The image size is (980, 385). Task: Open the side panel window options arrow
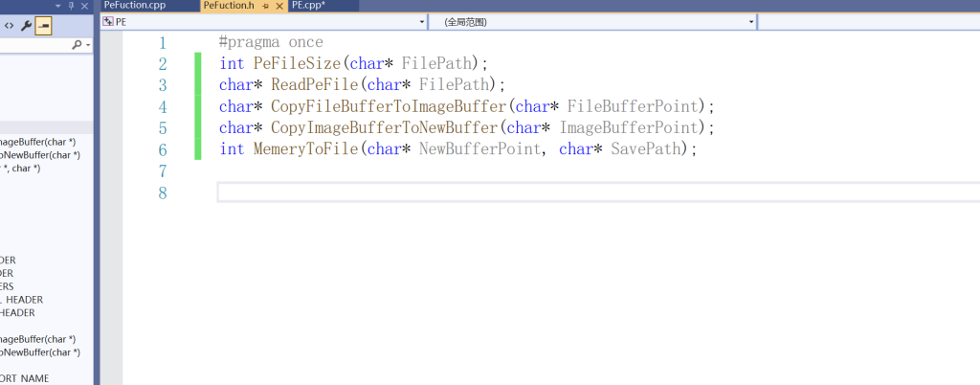coord(58,6)
